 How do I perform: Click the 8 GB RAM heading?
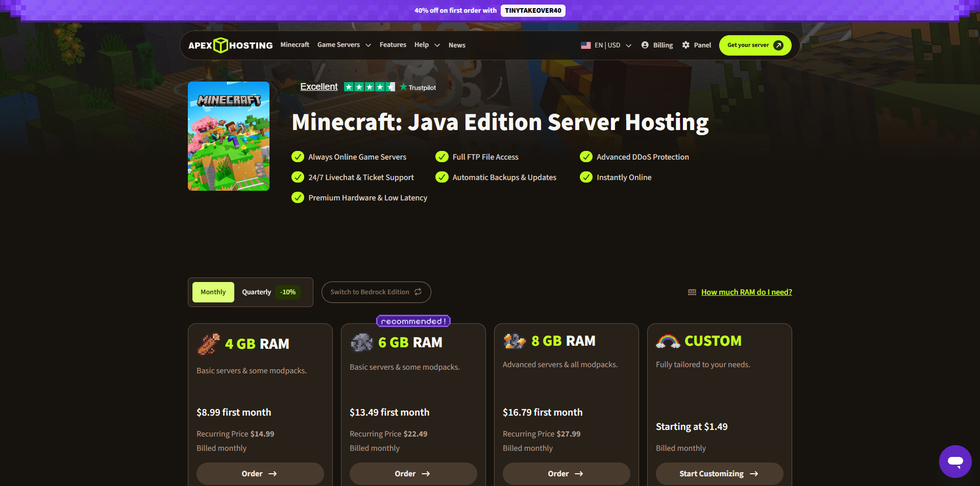tap(563, 341)
